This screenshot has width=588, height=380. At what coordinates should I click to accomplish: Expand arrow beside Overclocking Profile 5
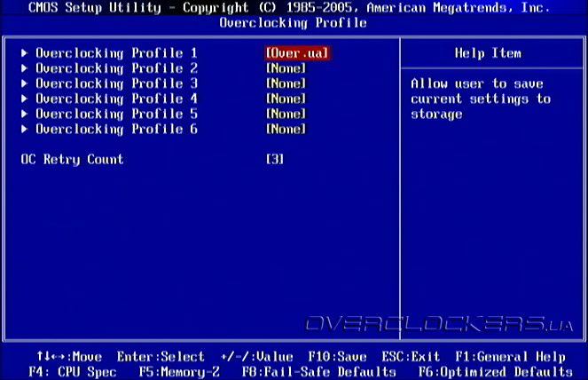[x=24, y=114]
